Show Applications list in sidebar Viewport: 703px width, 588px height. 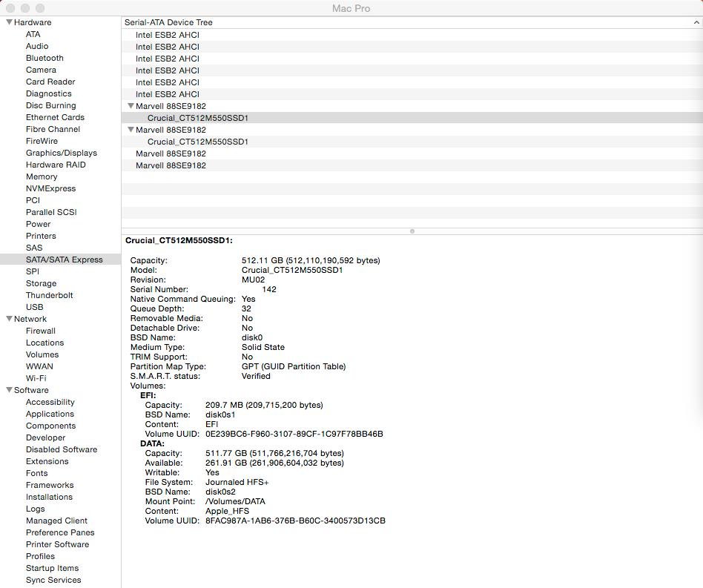click(50, 414)
